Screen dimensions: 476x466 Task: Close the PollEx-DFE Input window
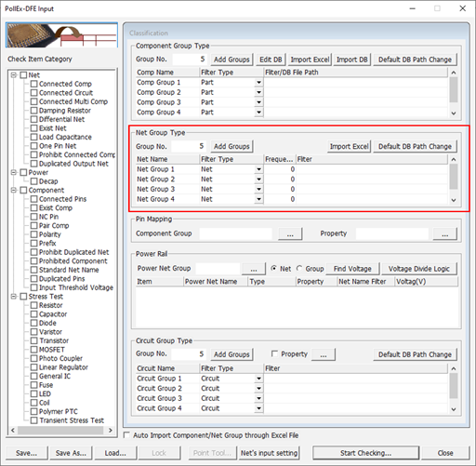point(463,8)
